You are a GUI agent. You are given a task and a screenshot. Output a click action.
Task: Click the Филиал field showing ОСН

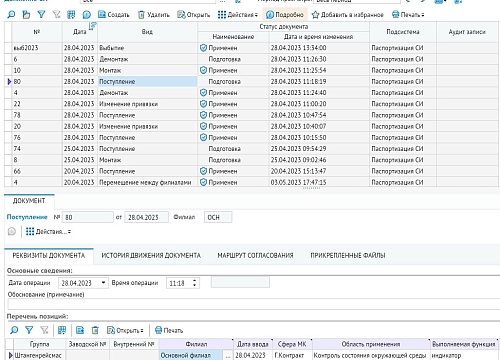click(x=218, y=217)
